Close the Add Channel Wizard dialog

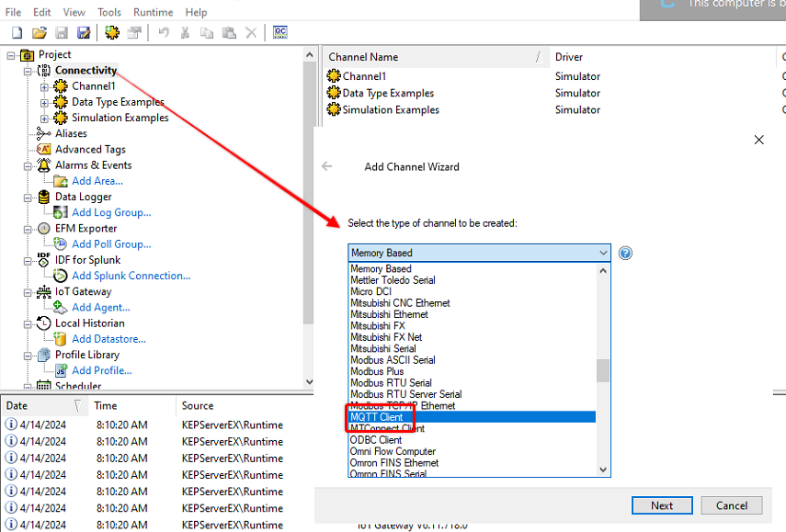pyautogui.click(x=759, y=140)
